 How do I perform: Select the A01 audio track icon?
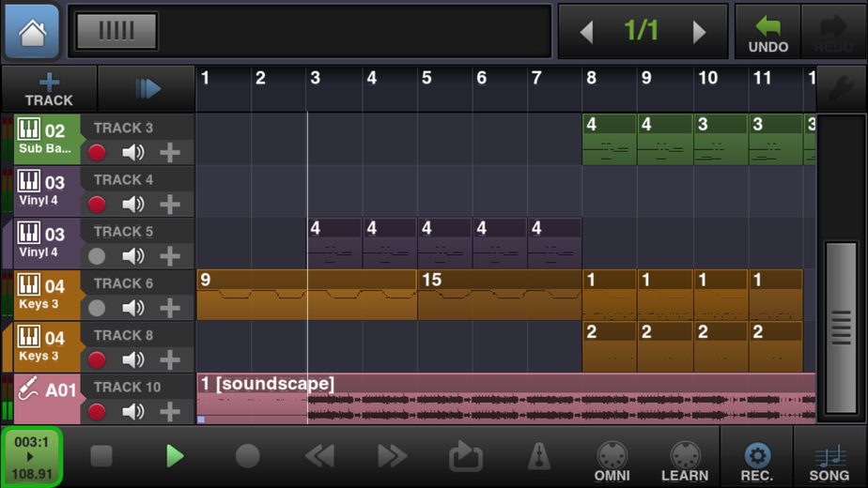click(x=47, y=398)
